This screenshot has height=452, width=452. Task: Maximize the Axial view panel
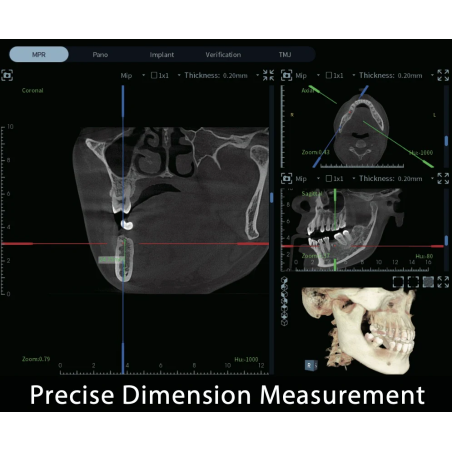(443, 75)
